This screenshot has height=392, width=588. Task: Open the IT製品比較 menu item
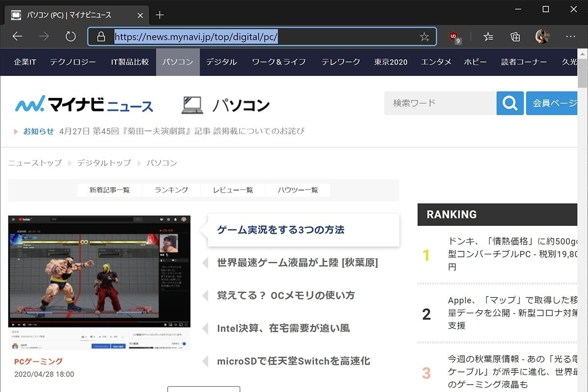tap(130, 62)
